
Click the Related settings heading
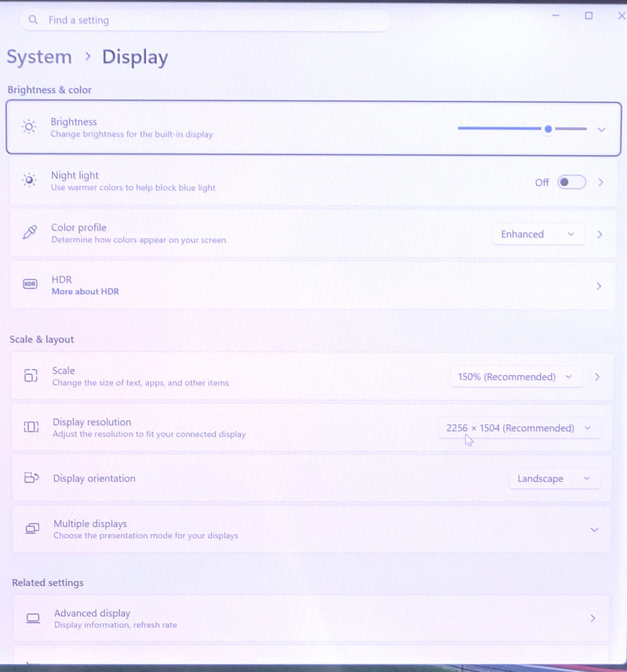(x=48, y=583)
